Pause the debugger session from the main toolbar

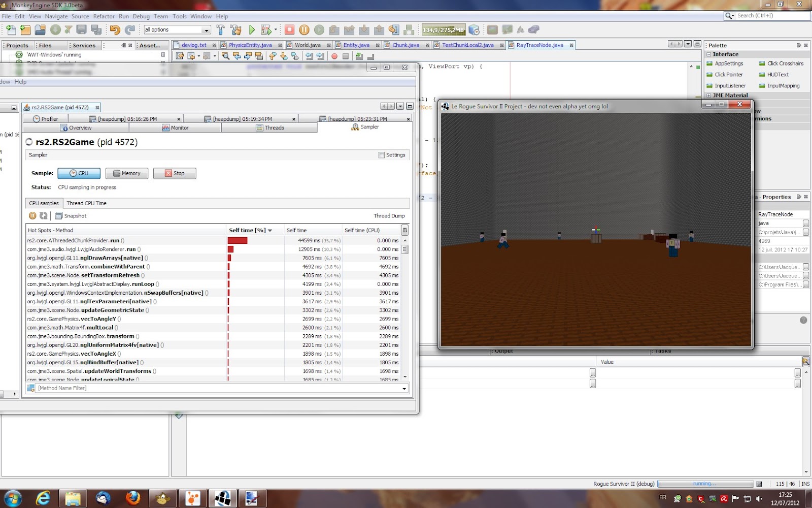[304, 30]
